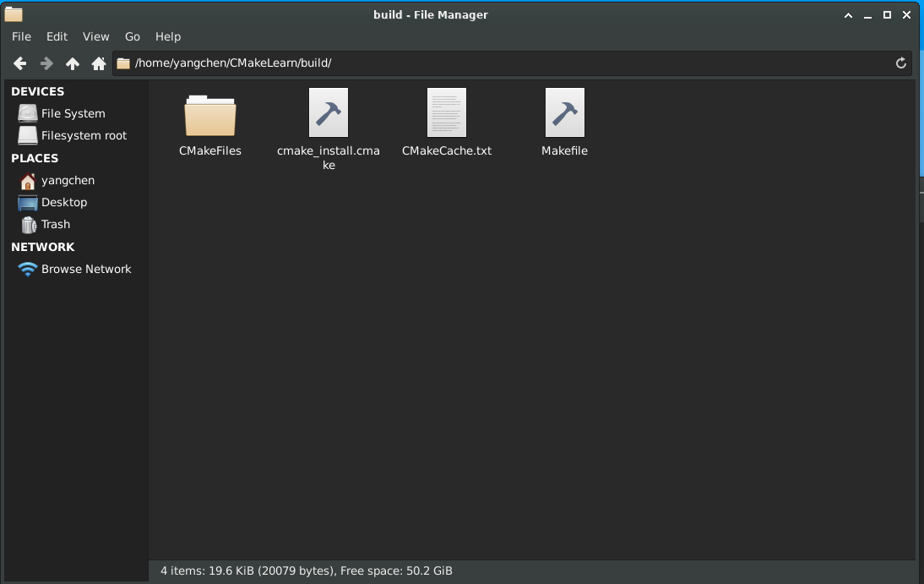Open the Go menu
924x584 pixels.
pos(133,36)
